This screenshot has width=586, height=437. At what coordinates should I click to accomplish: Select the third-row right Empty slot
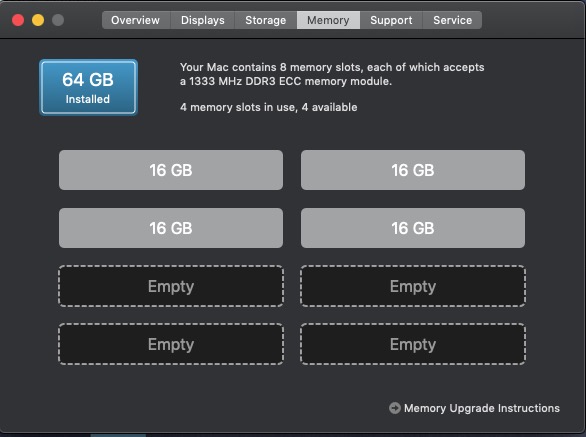pos(413,286)
